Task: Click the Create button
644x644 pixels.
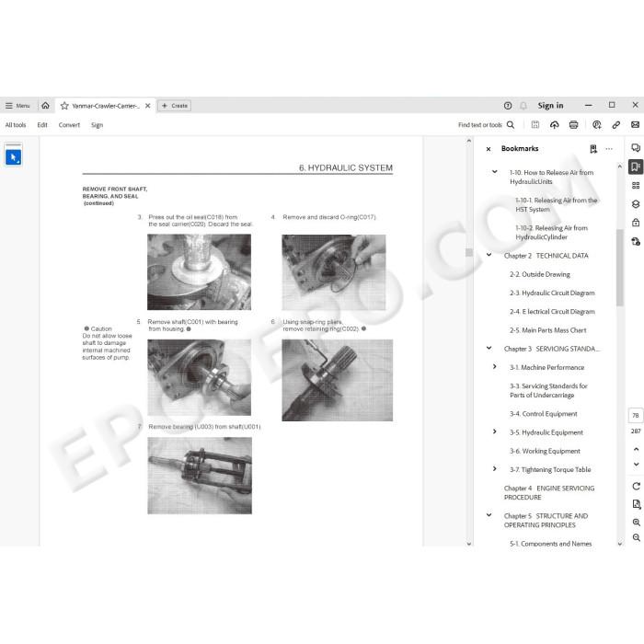Action: (175, 106)
